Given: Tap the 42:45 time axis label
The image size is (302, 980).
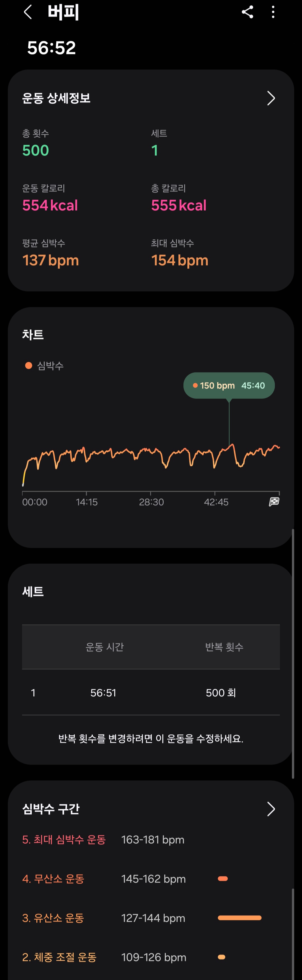Looking at the screenshot, I should [x=216, y=502].
